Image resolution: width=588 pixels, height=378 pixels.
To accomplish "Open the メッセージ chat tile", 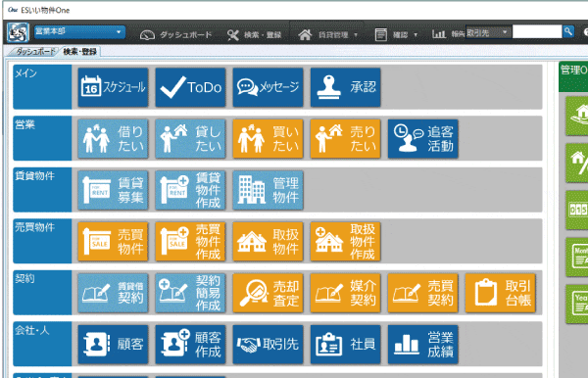I will [268, 87].
